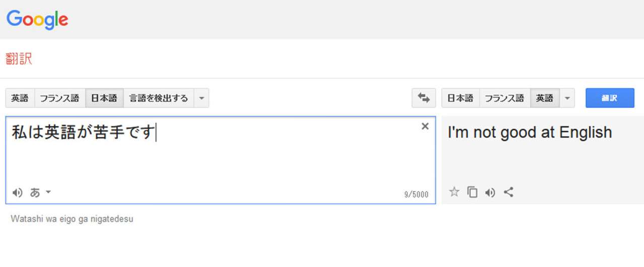Image resolution: width=644 pixels, height=267 pixels.
Task: Select 英語 as the source language
Action: 20,98
